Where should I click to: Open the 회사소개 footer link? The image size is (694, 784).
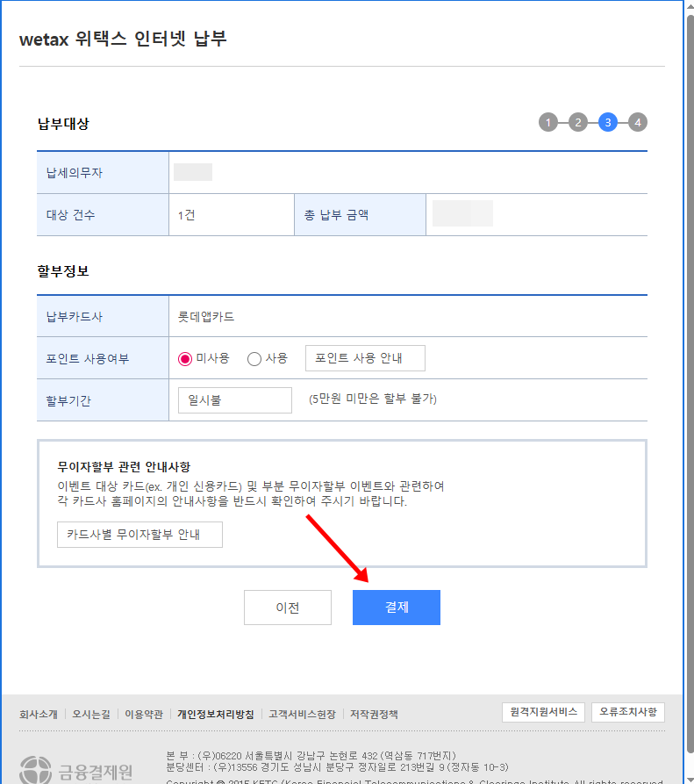[x=39, y=714]
